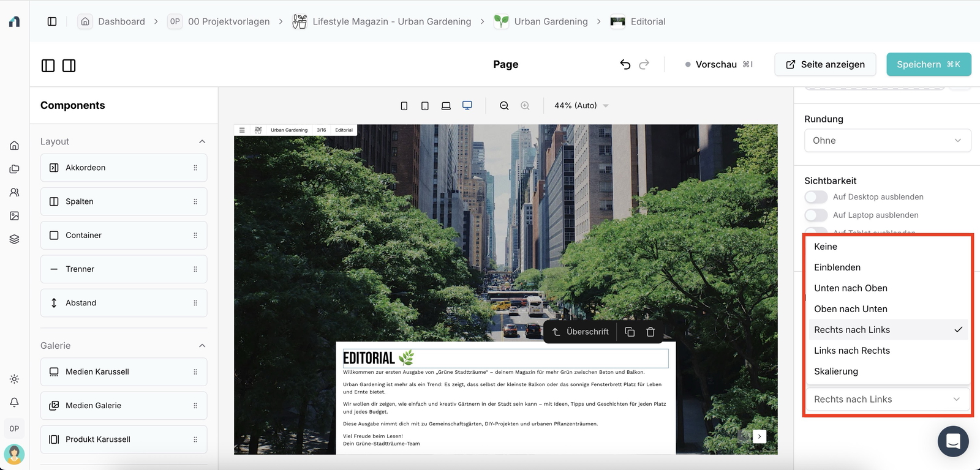
Task: Open notifications bell in sidebar
Action: pyautogui.click(x=14, y=402)
